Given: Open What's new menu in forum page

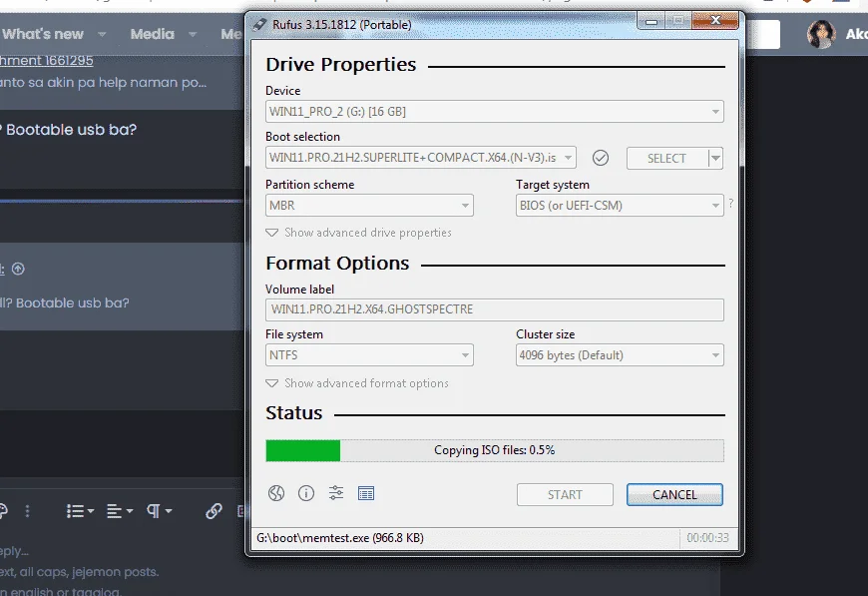Looking at the screenshot, I should click(42, 34).
